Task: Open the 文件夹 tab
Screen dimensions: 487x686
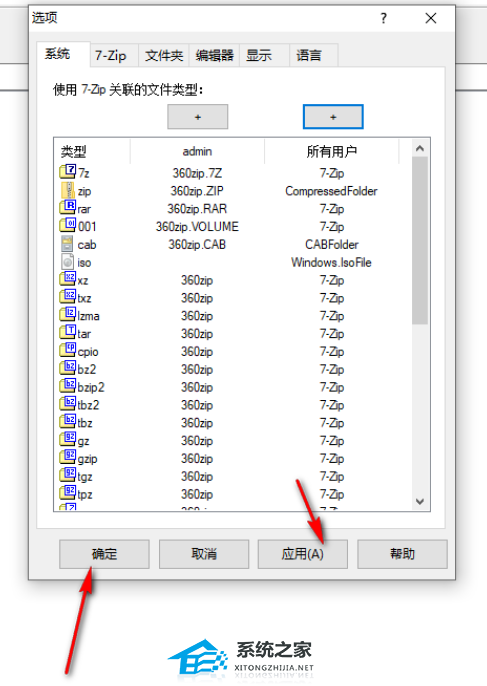Action: (164, 56)
